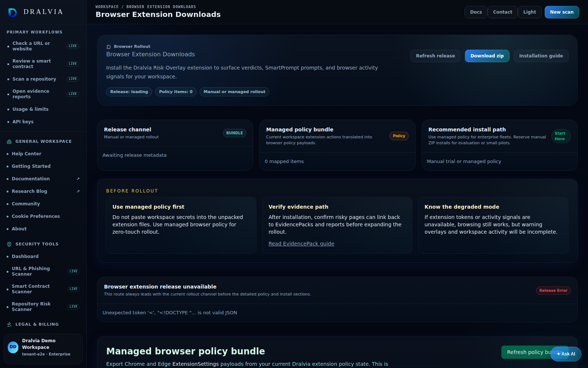588x368 pixels.
Task: Click Refresh release button
Action: click(435, 56)
